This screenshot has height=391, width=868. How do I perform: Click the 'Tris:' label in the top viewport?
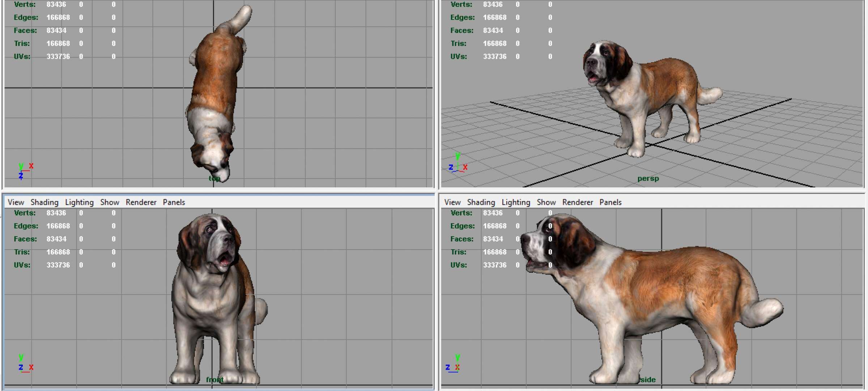pos(22,43)
